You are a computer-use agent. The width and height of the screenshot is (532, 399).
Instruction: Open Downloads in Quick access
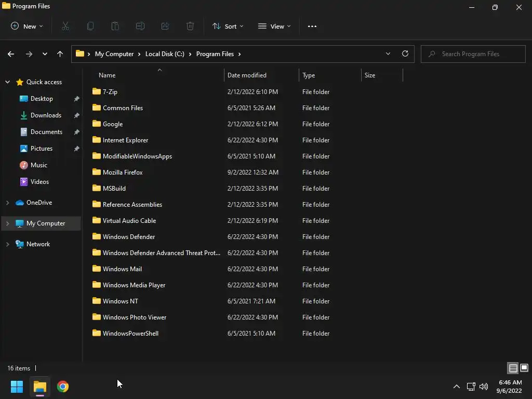[x=46, y=115]
